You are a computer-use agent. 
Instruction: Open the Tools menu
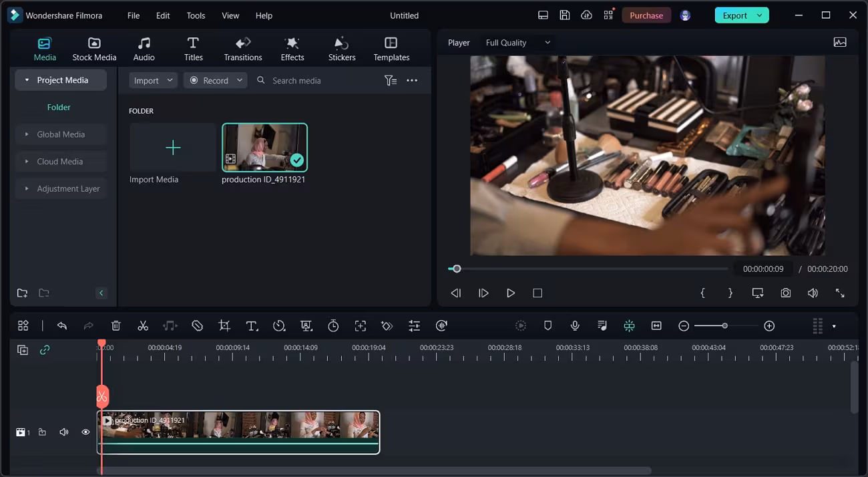[196, 15]
